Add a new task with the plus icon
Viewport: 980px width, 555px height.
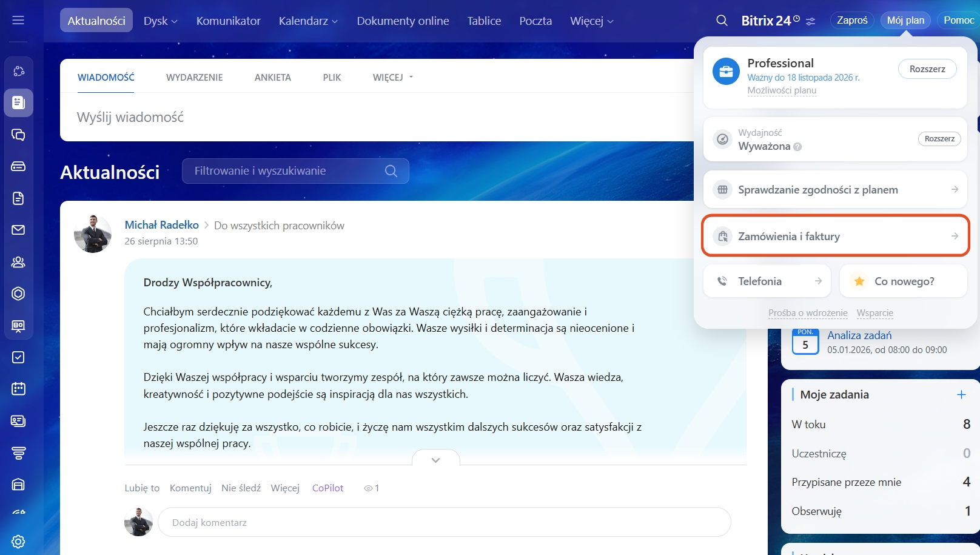point(961,395)
